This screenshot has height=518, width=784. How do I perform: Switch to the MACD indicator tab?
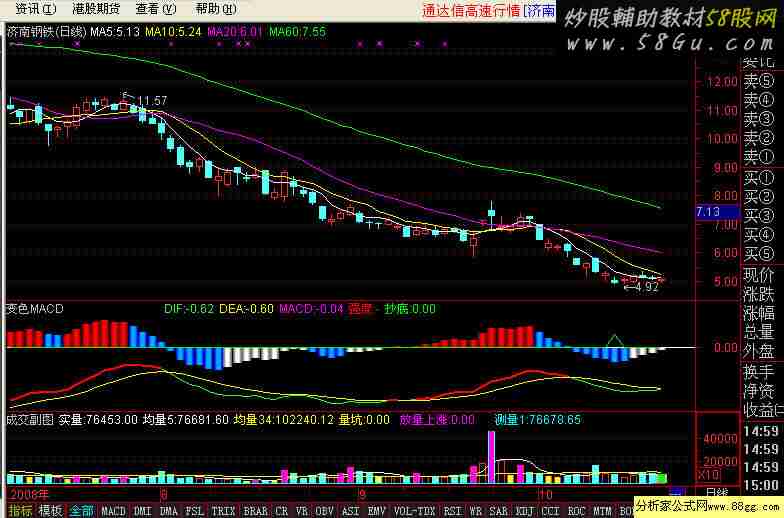click(x=114, y=511)
